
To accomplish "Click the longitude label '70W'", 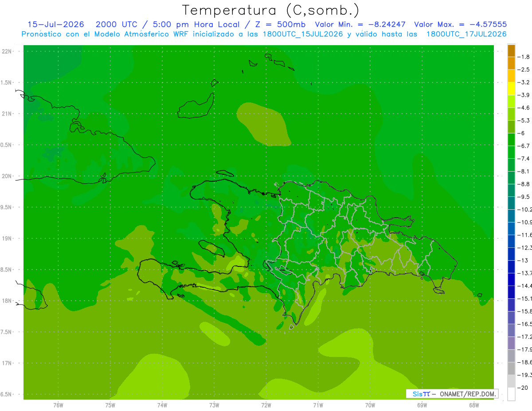I will (x=370, y=405).
